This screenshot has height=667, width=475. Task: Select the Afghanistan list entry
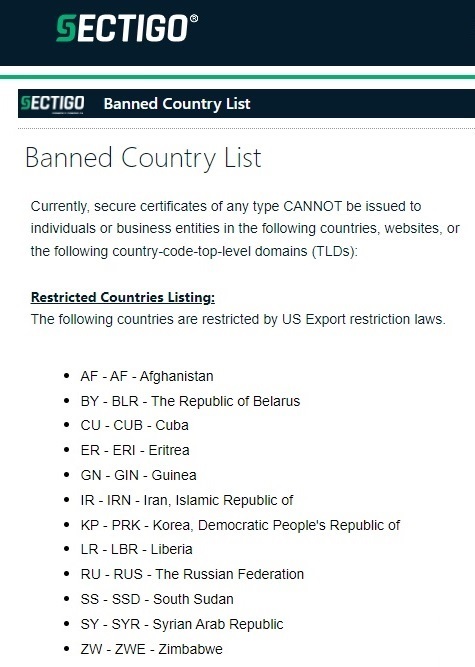(x=147, y=376)
